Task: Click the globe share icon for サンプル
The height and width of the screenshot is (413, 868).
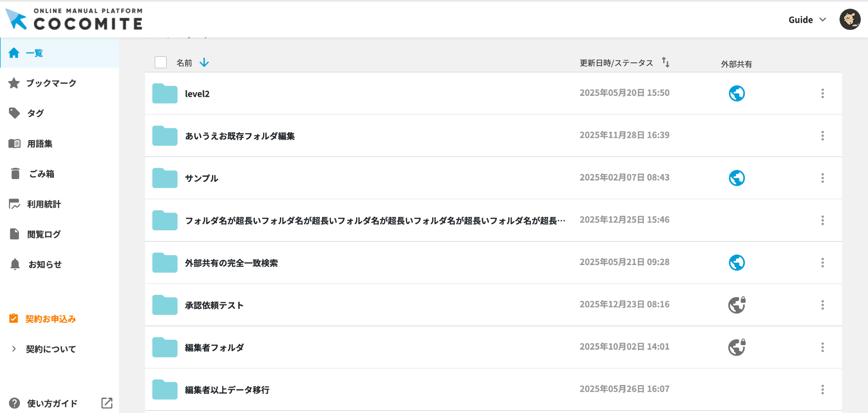Action: pos(736,178)
